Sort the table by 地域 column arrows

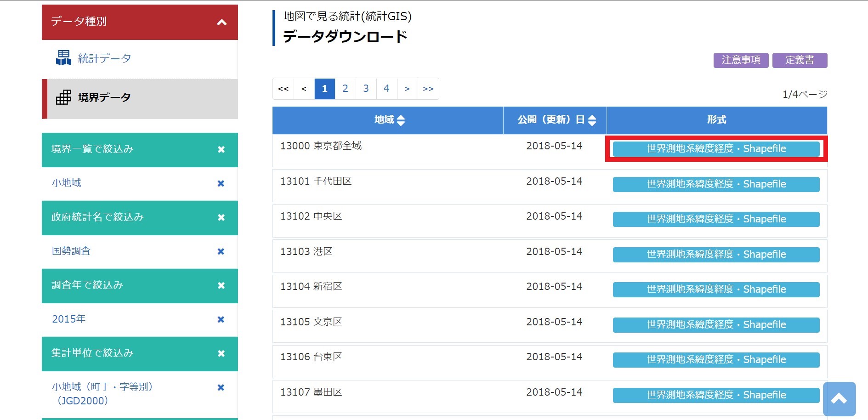pyautogui.click(x=401, y=120)
